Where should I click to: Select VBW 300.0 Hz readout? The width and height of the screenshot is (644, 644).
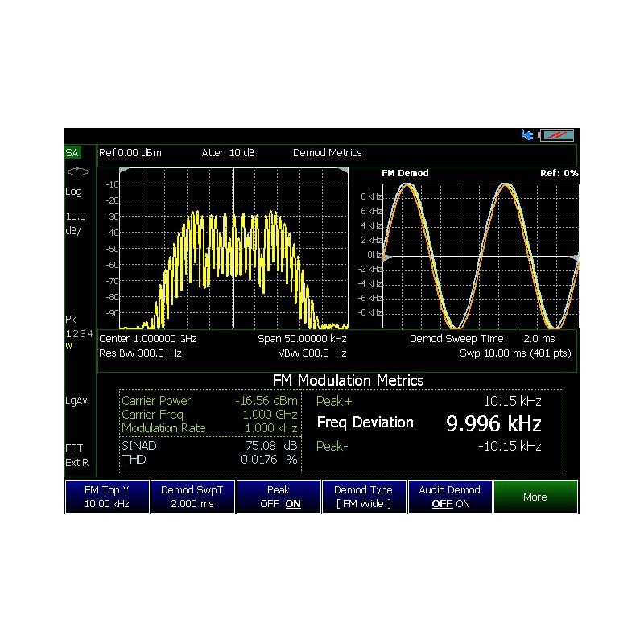pos(312,353)
